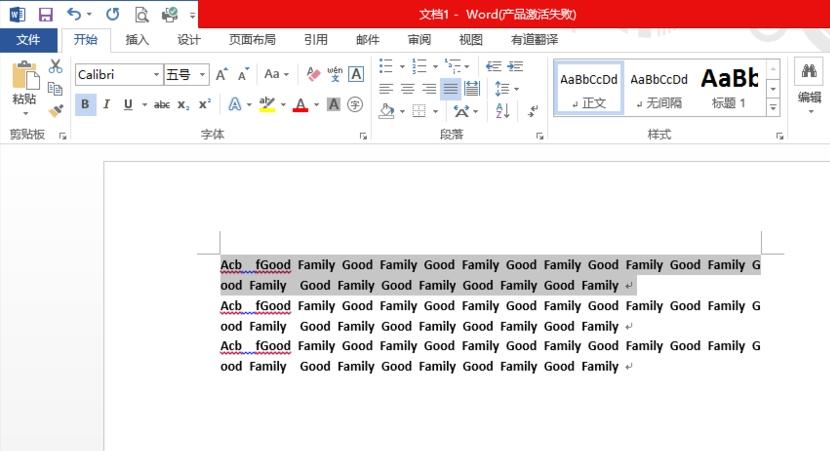Toggle justified alignment

(450, 88)
